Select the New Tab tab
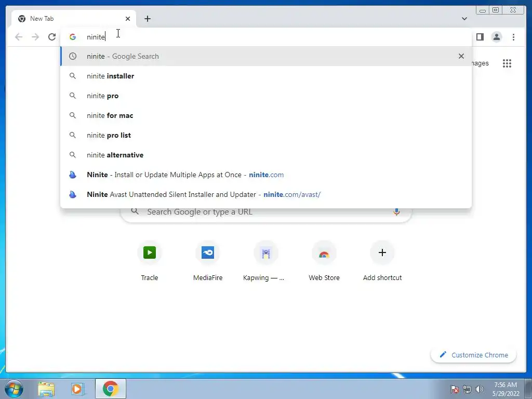532x399 pixels. (x=74, y=19)
